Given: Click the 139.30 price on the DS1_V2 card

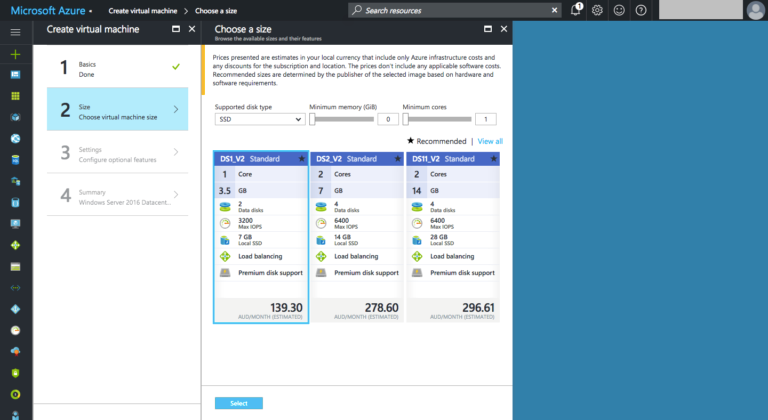Looking at the screenshot, I should [x=286, y=308].
